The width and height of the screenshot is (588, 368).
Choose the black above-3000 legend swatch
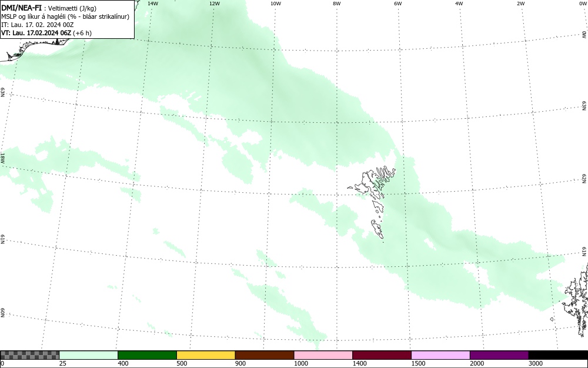click(558, 355)
